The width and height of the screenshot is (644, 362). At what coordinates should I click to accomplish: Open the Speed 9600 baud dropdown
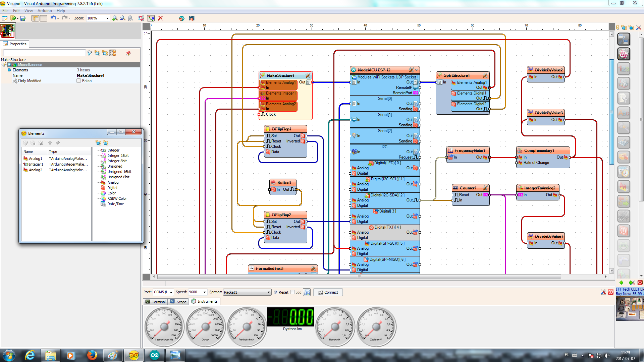pos(205,292)
